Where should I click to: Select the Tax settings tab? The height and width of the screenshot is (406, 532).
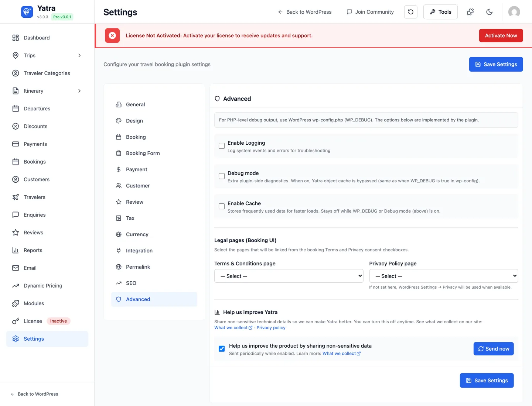(154, 218)
